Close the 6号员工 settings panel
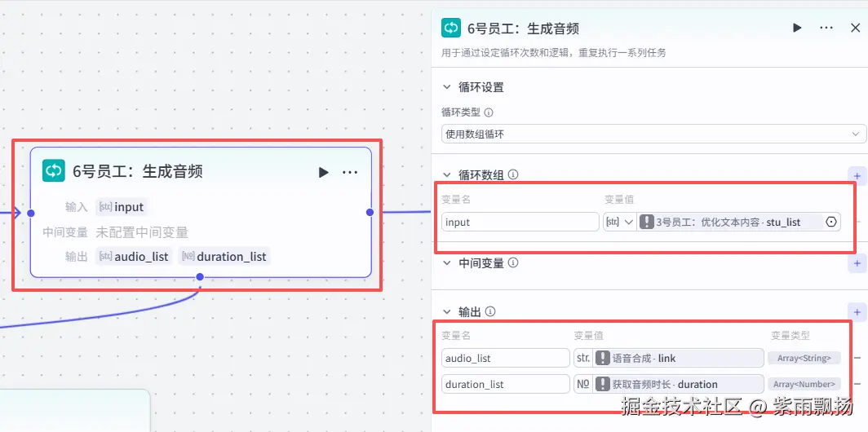This screenshot has height=432, width=868. (855, 28)
